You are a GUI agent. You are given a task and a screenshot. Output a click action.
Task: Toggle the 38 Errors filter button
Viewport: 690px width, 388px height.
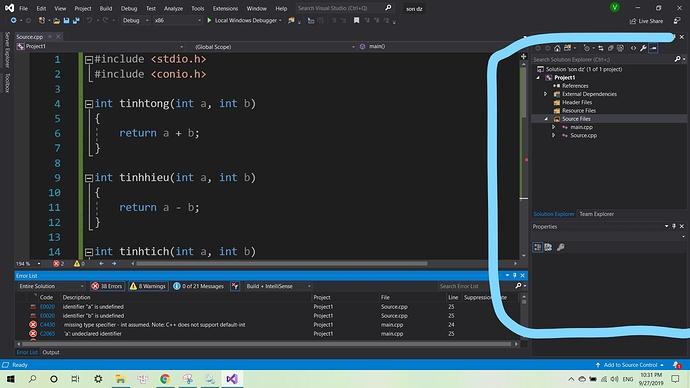point(107,286)
